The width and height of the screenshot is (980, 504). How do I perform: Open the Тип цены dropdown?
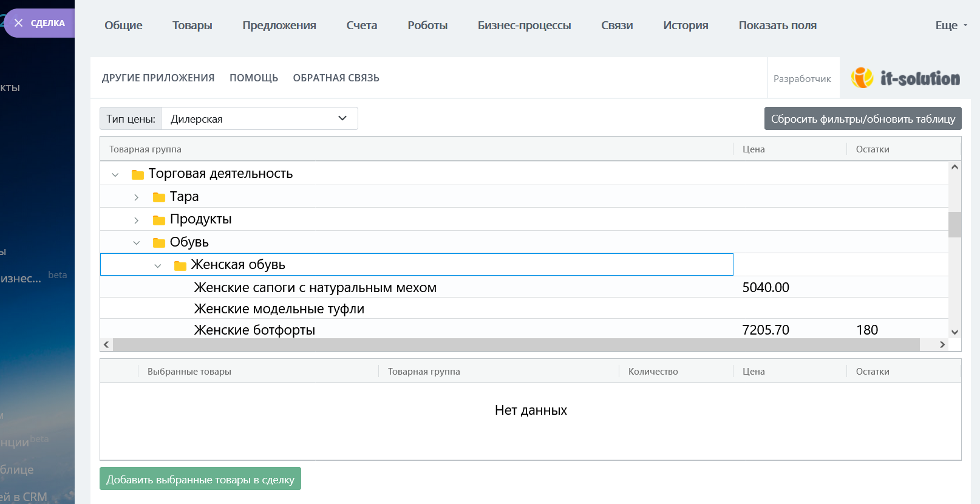[259, 118]
